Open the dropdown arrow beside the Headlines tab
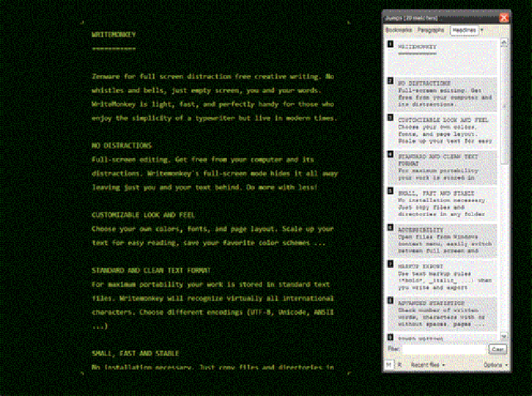532x396 pixels. tap(481, 30)
